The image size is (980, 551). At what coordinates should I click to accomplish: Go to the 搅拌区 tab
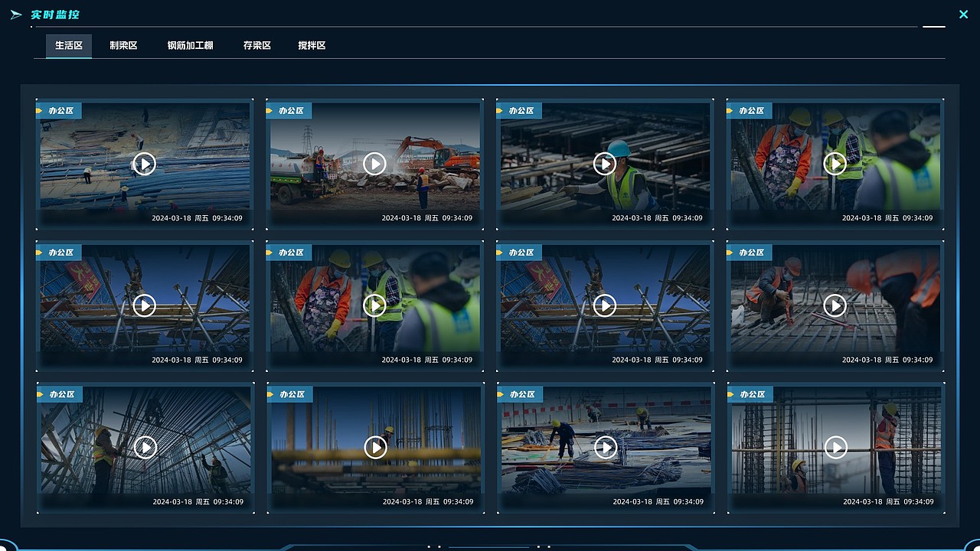click(312, 46)
